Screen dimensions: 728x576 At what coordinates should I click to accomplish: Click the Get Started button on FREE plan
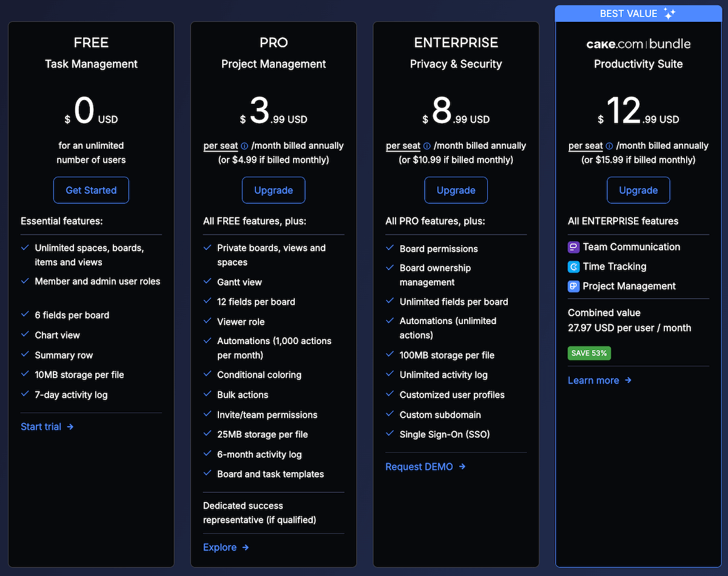(91, 190)
